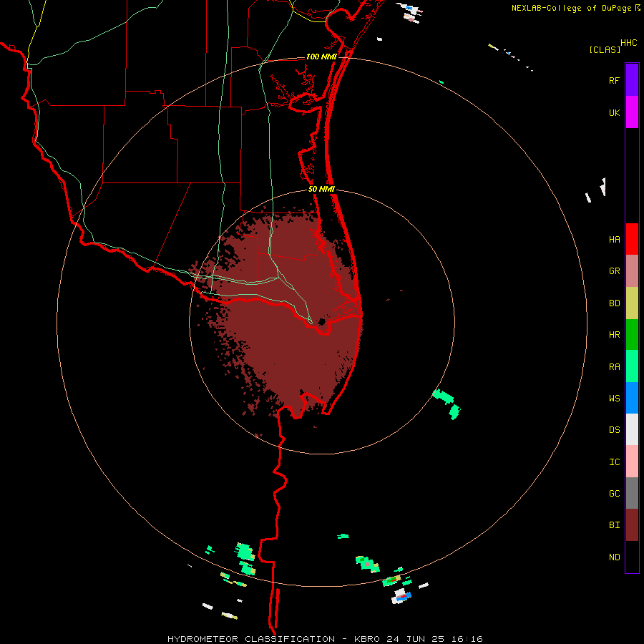Click the BD legend label
644x644 pixels.
coord(614,303)
